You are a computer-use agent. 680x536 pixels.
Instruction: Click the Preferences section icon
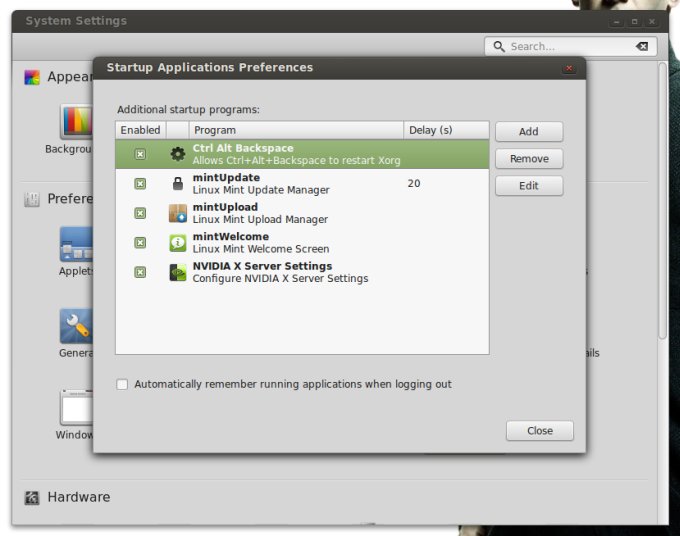[32, 199]
